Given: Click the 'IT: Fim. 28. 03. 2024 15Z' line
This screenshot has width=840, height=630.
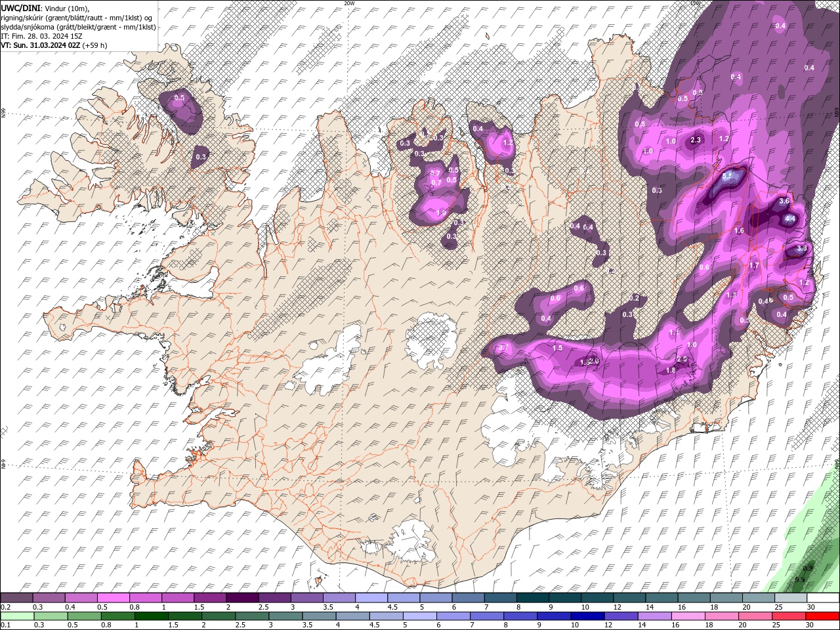Looking at the screenshot, I should (41, 36).
